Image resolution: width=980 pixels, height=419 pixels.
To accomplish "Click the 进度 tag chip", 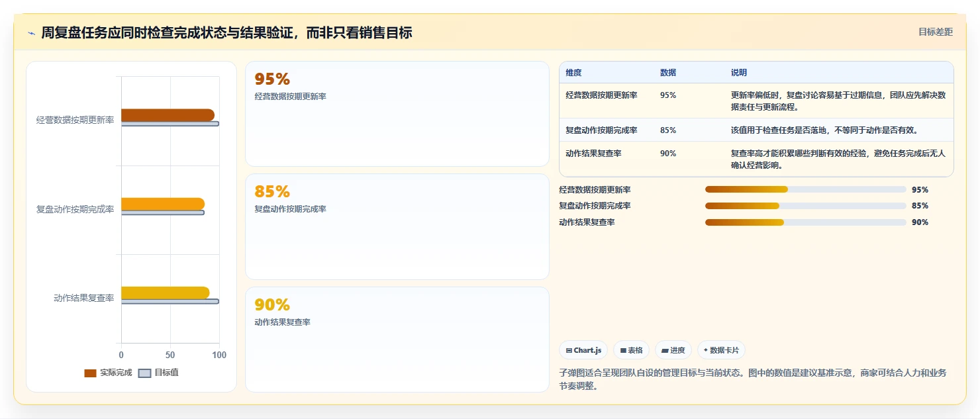I will pyautogui.click(x=673, y=350).
